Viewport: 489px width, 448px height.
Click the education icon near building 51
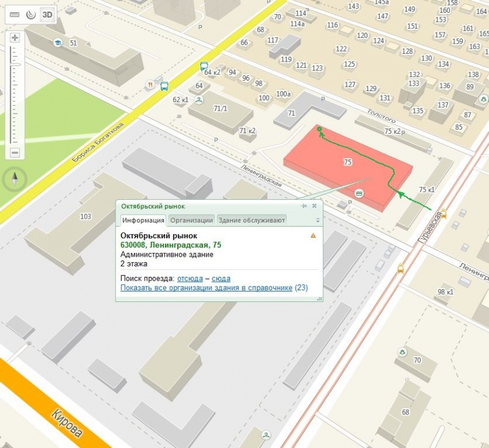point(58,42)
